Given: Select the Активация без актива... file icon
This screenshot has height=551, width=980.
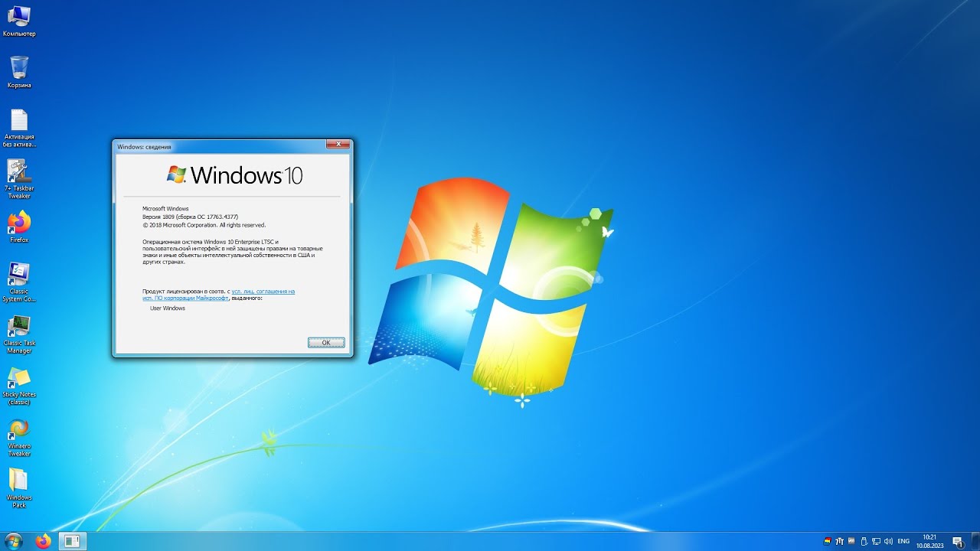Looking at the screenshot, I should [19, 128].
